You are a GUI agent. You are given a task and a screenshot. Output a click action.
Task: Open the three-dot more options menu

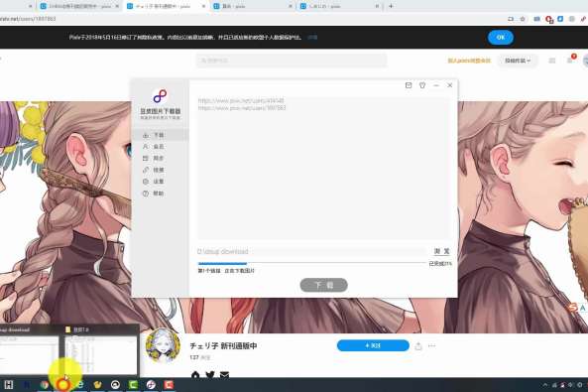tap(432, 345)
